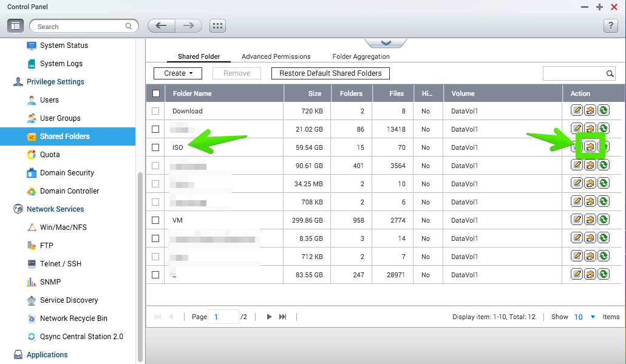Expand the collapsed top panel chevron
The image size is (626, 364).
coord(386,43)
